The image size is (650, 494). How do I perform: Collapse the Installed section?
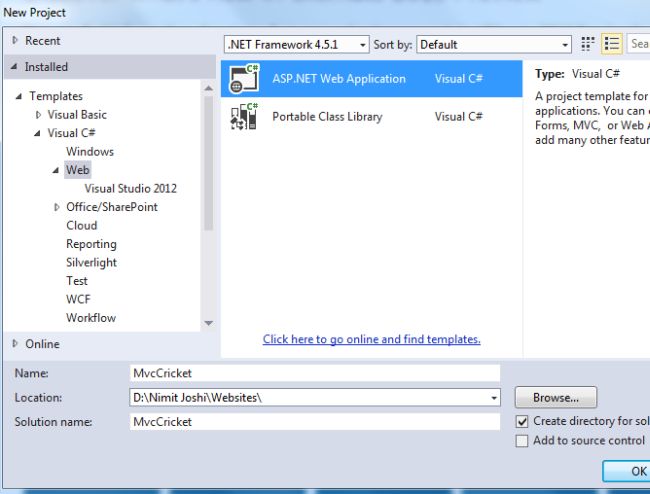14,66
